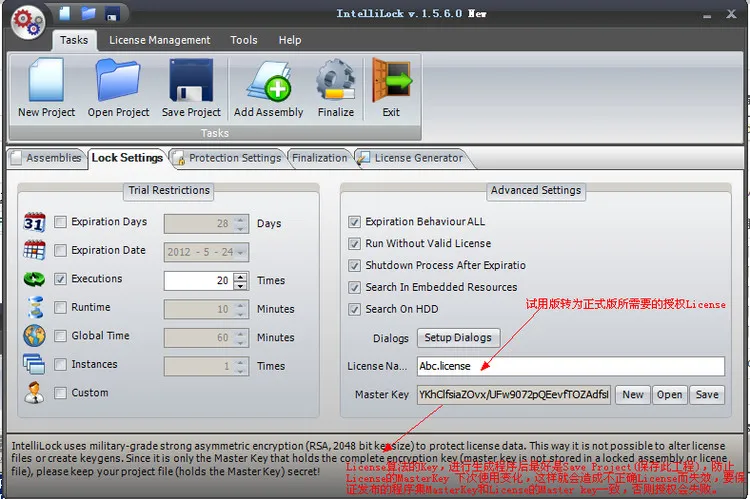
Task: Click the Custom person icon
Action: click(x=34, y=393)
